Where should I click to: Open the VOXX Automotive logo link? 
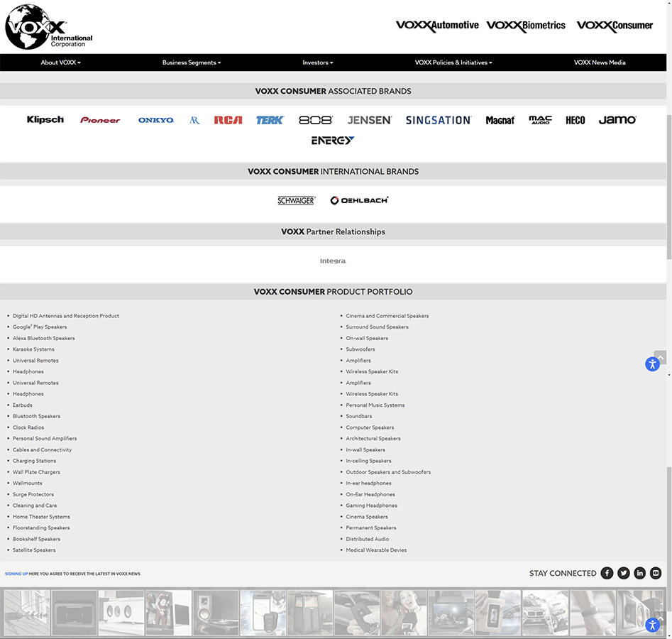click(437, 26)
